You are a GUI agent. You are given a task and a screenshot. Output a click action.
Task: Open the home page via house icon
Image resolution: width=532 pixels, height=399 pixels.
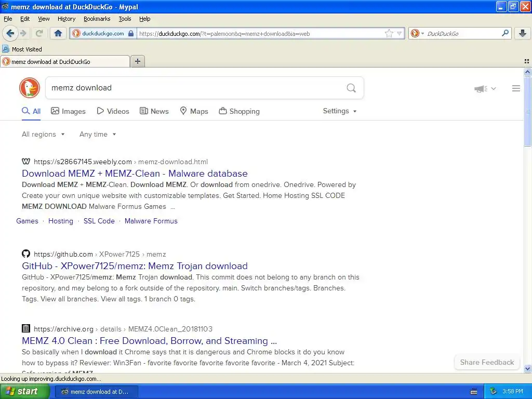point(58,33)
